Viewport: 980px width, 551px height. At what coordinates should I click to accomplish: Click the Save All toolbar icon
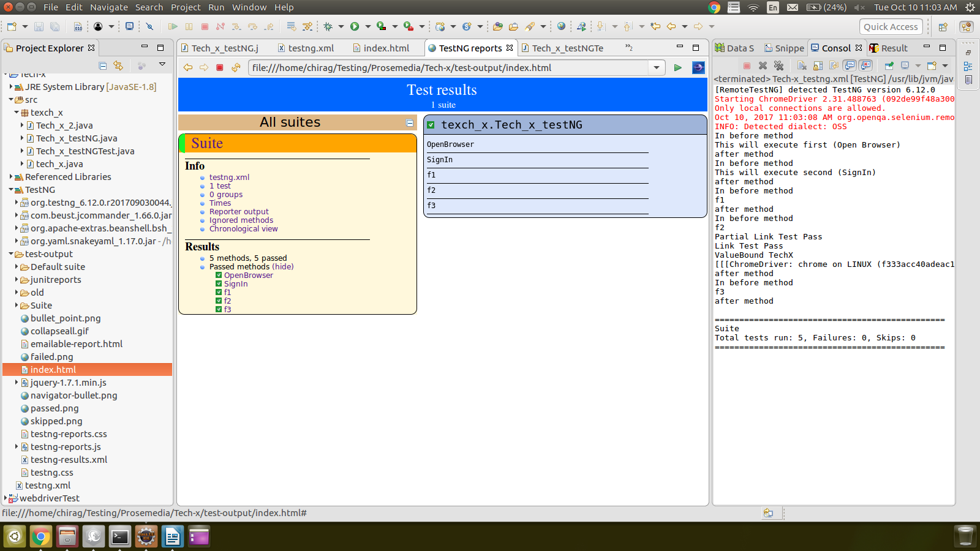click(x=55, y=26)
